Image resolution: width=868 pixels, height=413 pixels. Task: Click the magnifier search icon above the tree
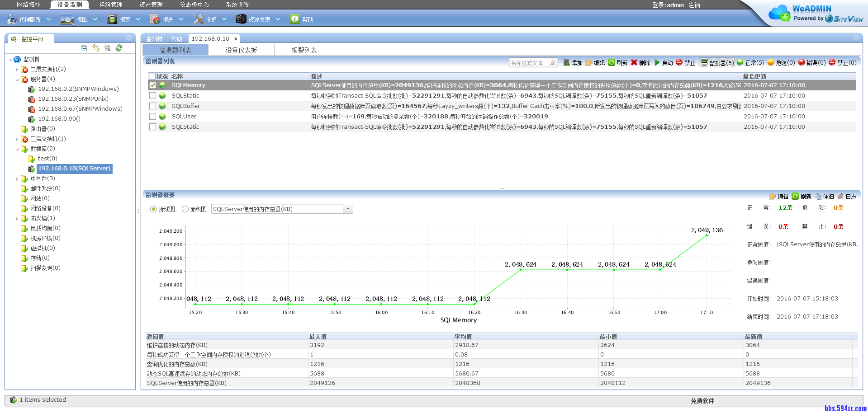pyautogui.click(x=108, y=48)
